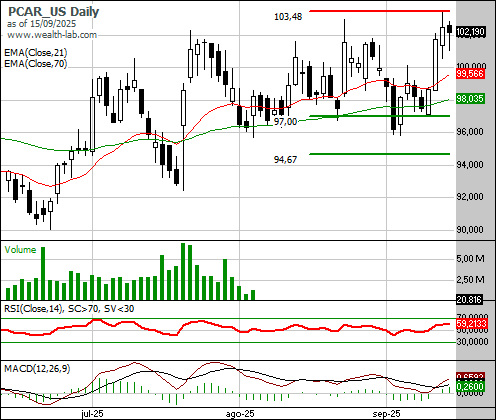Select the 103,48 resistance level label
The width and height of the screenshot is (496, 420).
288,17
